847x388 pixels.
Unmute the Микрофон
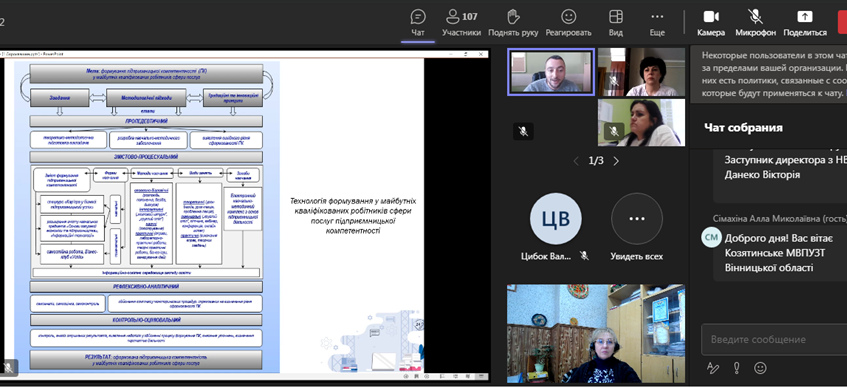755,23
